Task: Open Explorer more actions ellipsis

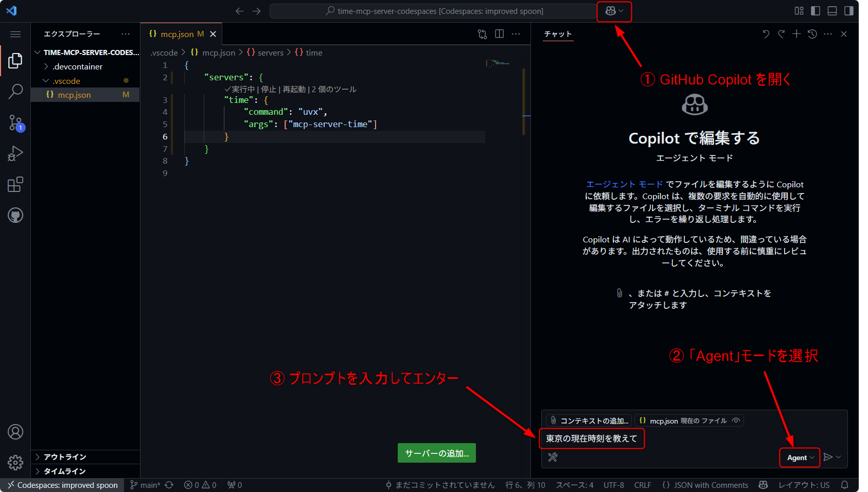Action: (126, 34)
